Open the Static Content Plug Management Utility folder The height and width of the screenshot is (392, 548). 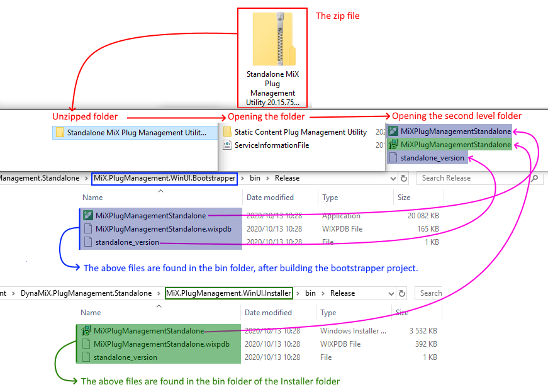300,132
